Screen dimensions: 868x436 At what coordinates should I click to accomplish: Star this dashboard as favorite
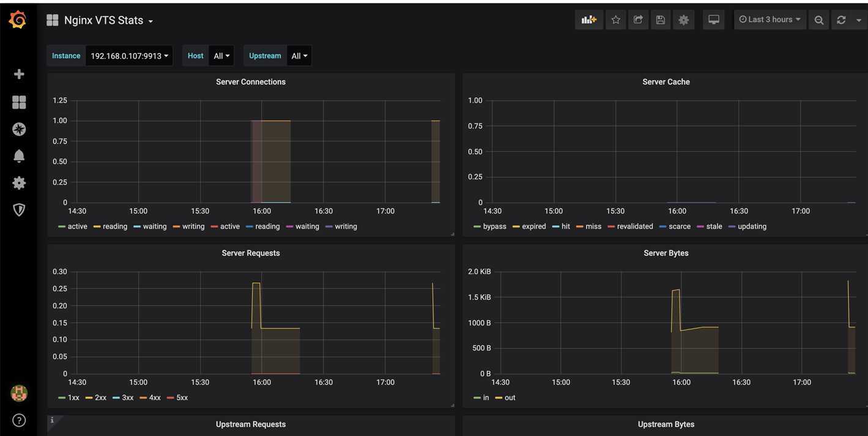[x=615, y=20]
